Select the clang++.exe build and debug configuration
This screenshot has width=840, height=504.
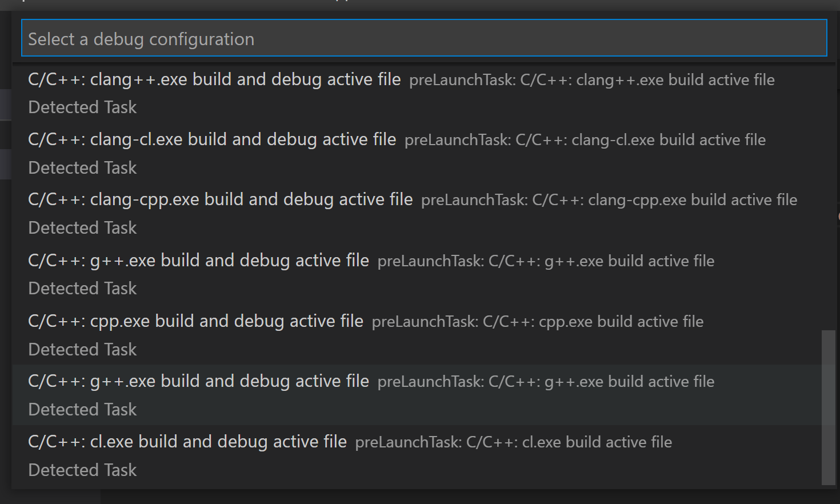(x=214, y=79)
